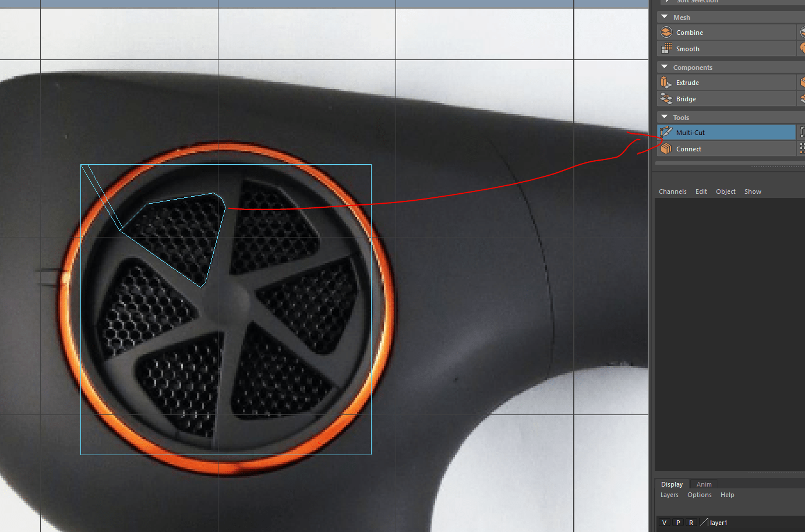Collapse the Mesh section

tap(665, 17)
